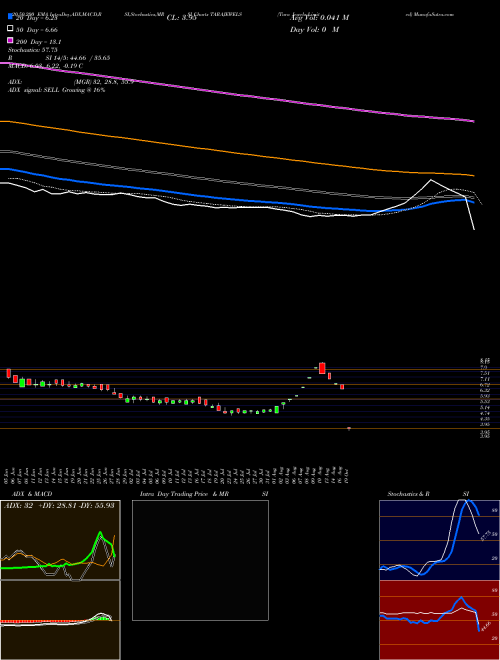The width and height of the screenshot is (500, 660).
Task: Open the blue Stochastics chart panel
Action: (439, 540)
